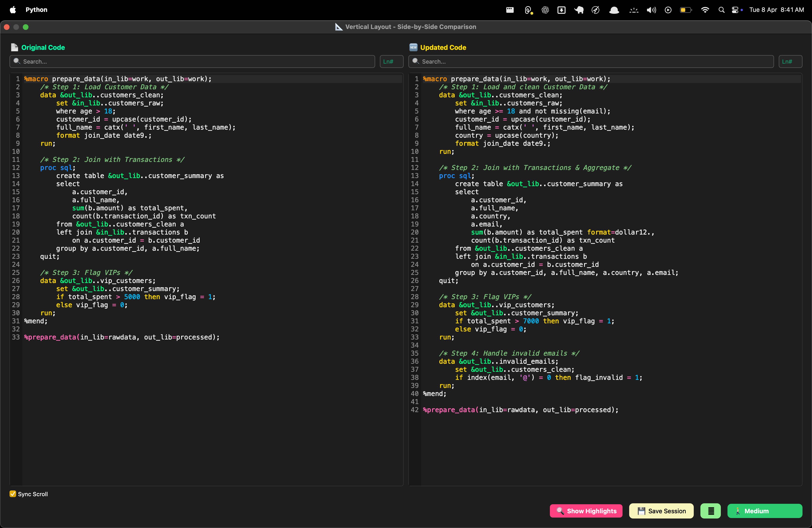Screen dimensions: 812x528
Task: Click the NEW badge beside Updated Code
Action: coord(413,47)
